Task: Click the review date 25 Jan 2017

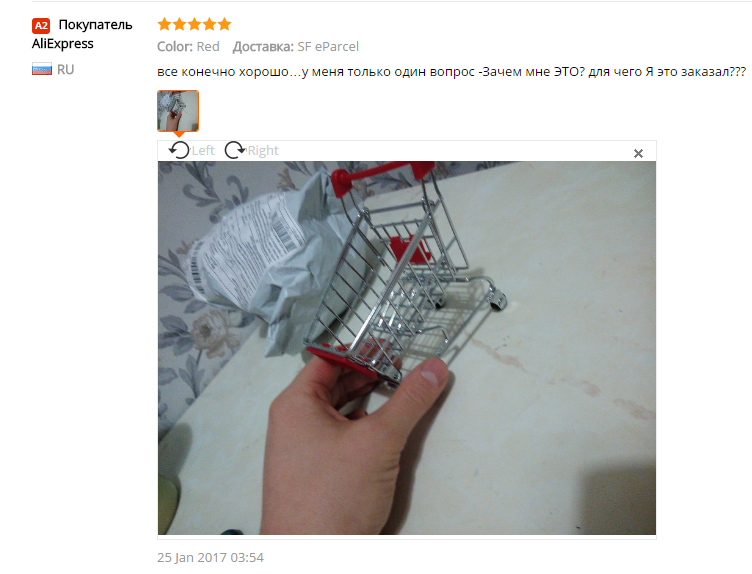Action: (210, 558)
